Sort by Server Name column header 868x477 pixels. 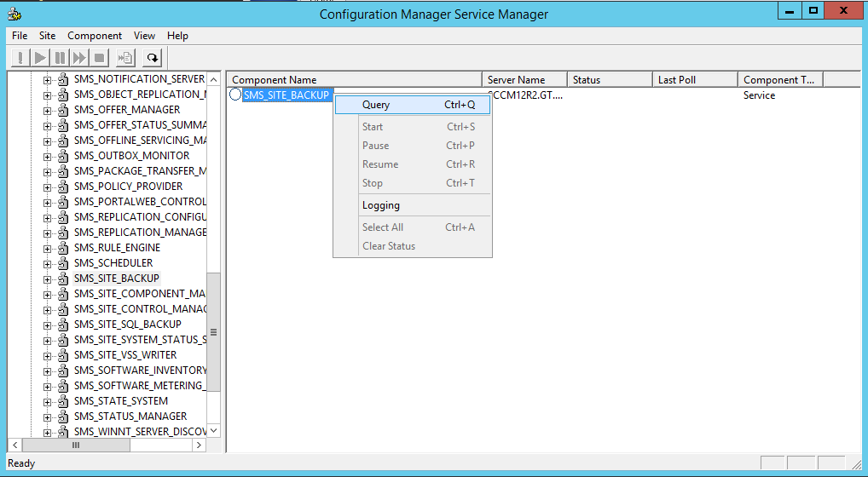(x=517, y=80)
